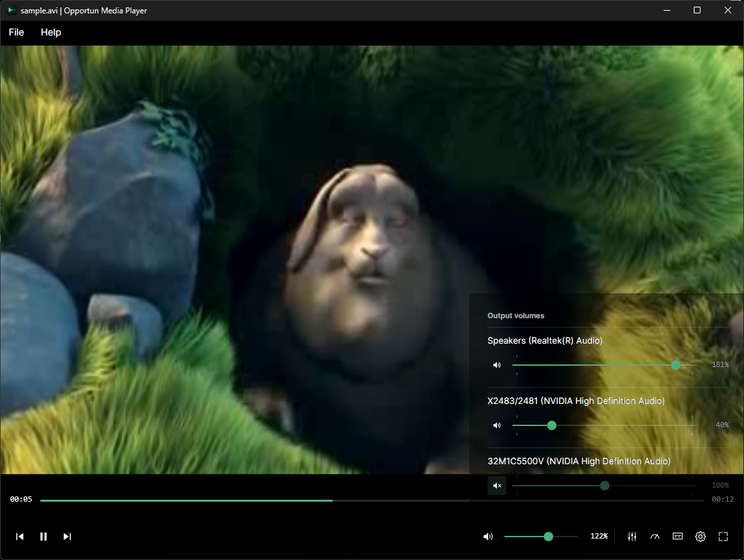Click the Opportun Media Player app icon

[11, 10]
